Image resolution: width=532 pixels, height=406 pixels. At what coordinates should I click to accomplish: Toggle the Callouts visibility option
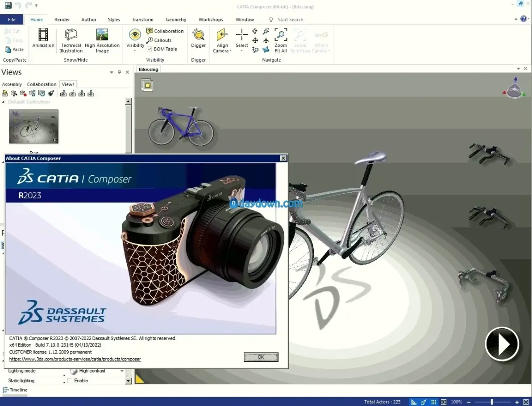pyautogui.click(x=159, y=40)
